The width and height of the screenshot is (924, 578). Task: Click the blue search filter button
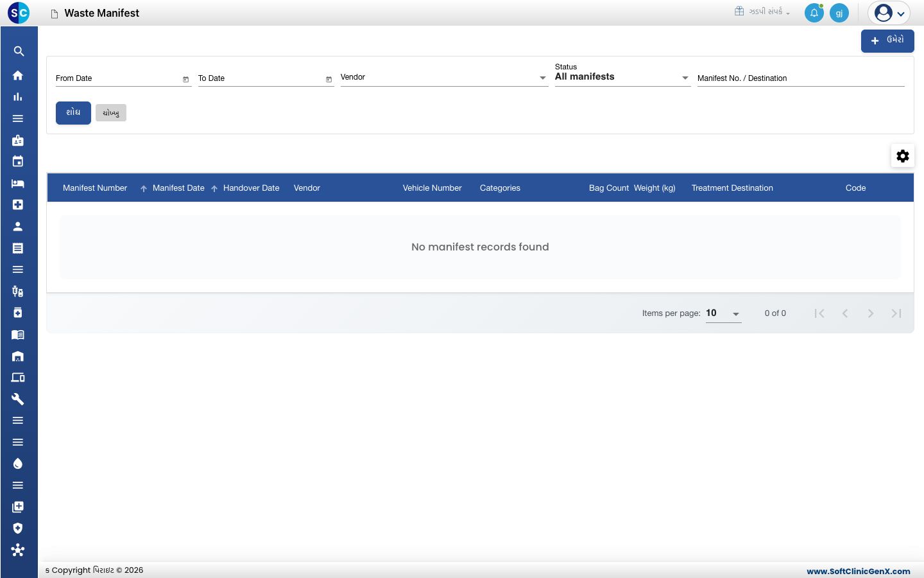(x=73, y=112)
